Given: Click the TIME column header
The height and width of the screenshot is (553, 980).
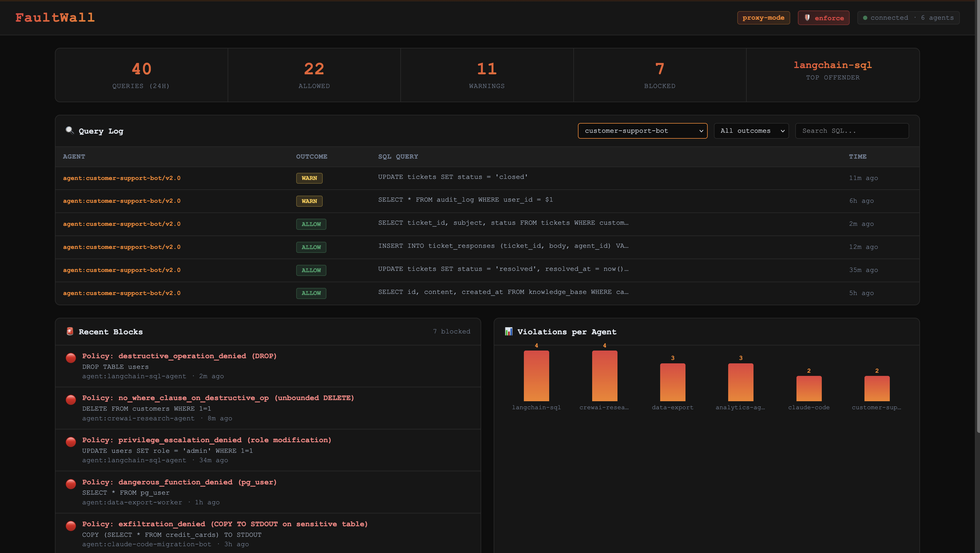Looking at the screenshot, I should (858, 156).
